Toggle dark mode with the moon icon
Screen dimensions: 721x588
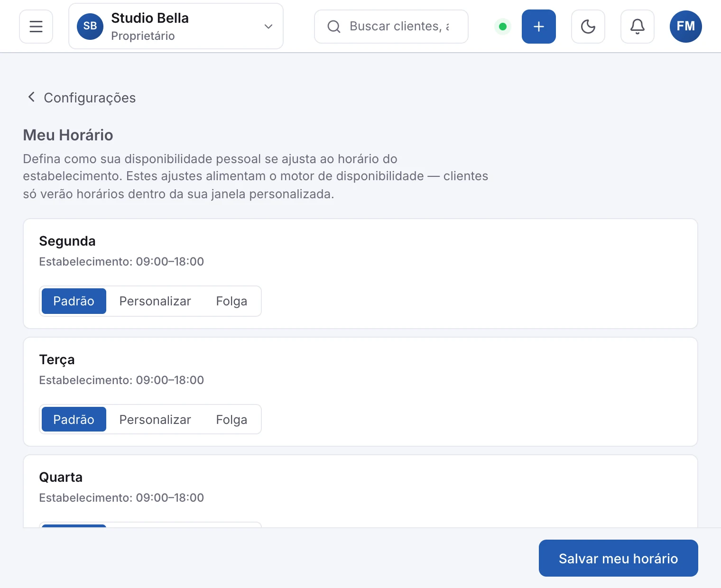tap(588, 27)
